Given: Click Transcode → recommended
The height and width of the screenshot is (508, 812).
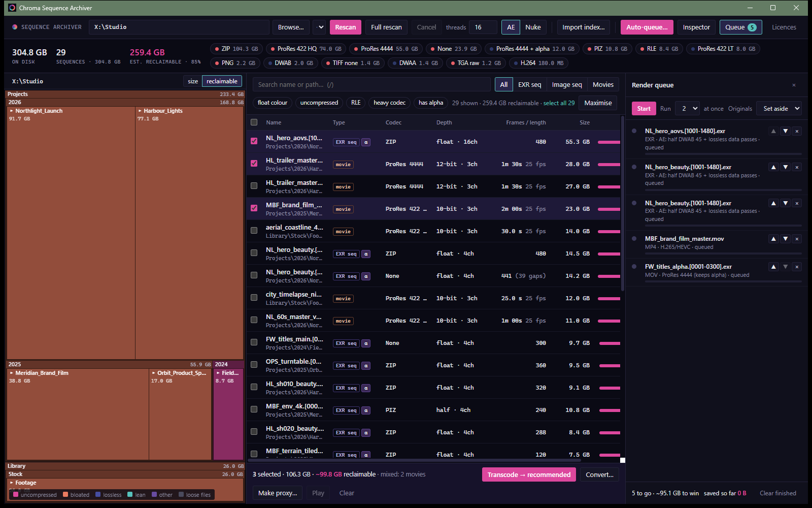Looking at the screenshot, I should (529, 475).
